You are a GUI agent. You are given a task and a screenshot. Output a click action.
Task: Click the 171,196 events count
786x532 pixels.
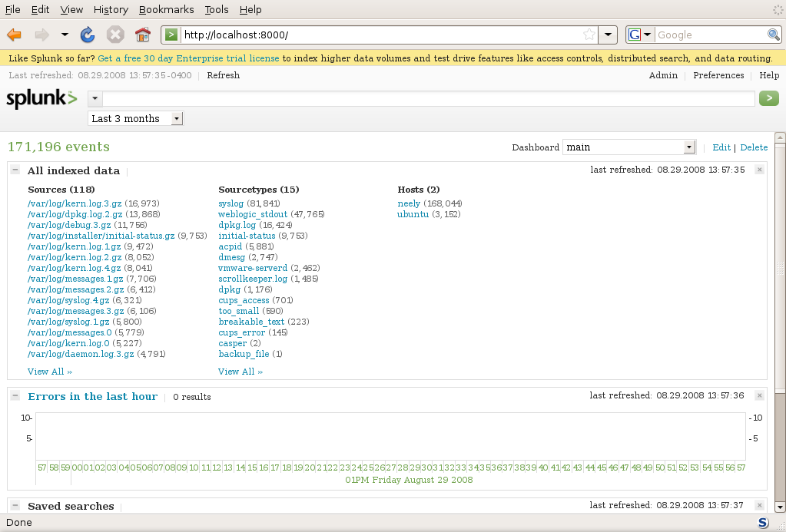click(x=58, y=147)
